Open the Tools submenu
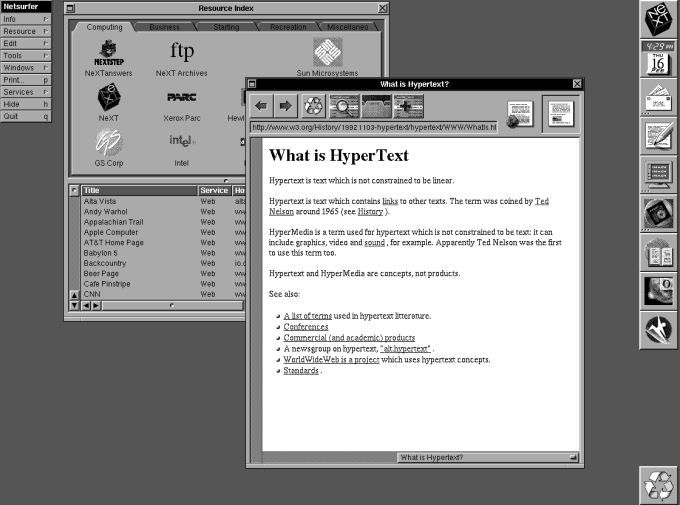Image resolution: width=680 pixels, height=505 pixels. 26,56
